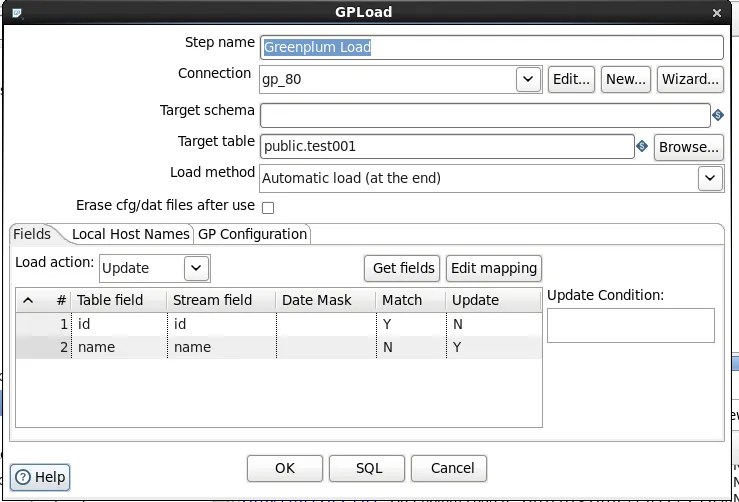Click Table field cell 'id' in row 1

click(x=119, y=324)
